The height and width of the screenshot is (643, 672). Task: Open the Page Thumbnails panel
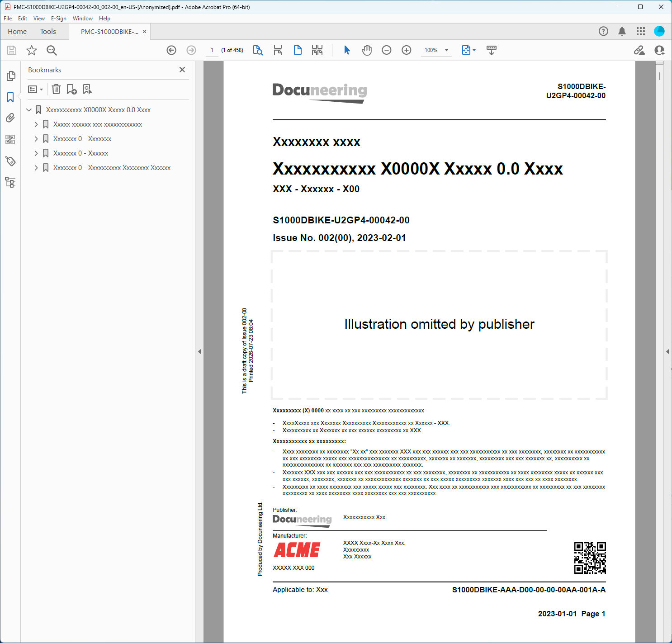coord(11,76)
